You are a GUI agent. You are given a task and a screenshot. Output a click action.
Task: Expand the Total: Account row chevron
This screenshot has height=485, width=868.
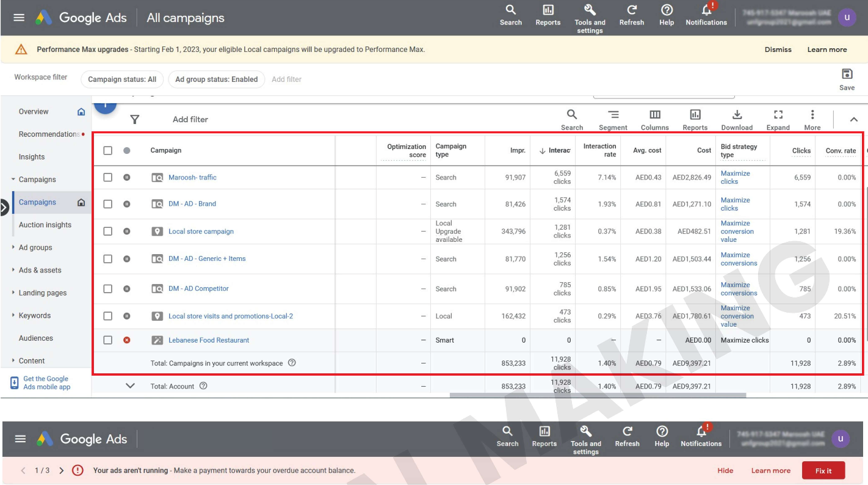pos(130,386)
